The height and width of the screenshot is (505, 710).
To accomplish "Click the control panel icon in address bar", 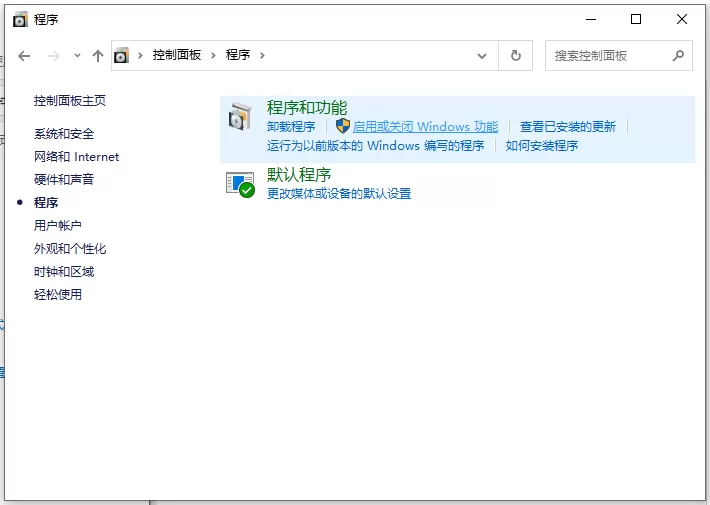I will pyautogui.click(x=121, y=55).
